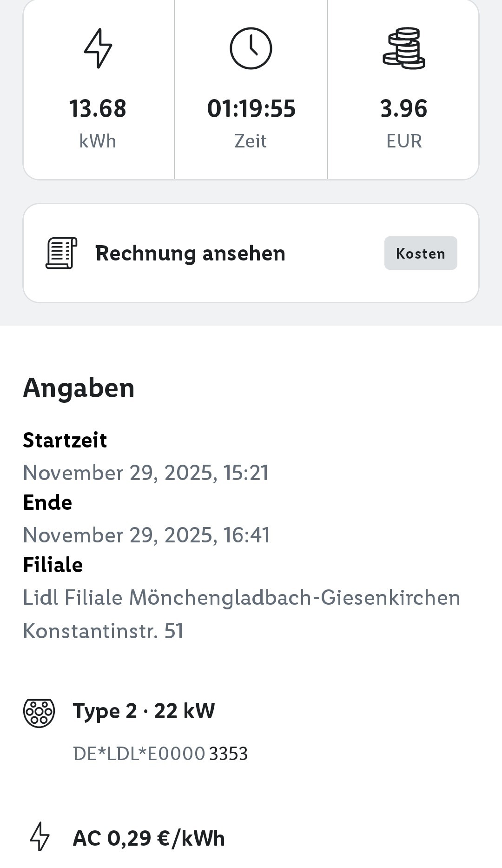
Task: Tap the invoice receipt icon
Action: 61,253
